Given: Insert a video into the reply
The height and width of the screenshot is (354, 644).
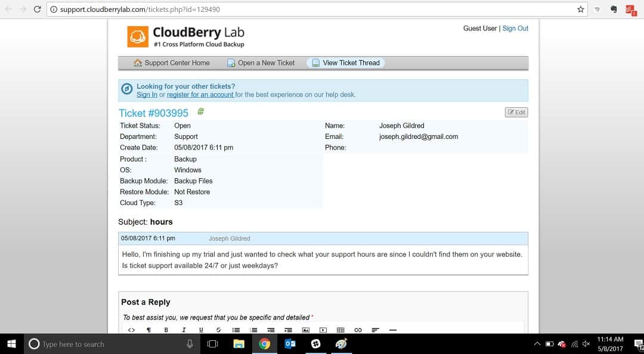Looking at the screenshot, I should point(323,330).
